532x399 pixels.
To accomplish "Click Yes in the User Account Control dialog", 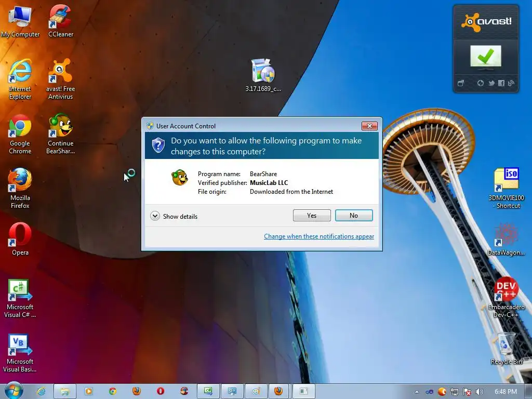I will click(312, 216).
